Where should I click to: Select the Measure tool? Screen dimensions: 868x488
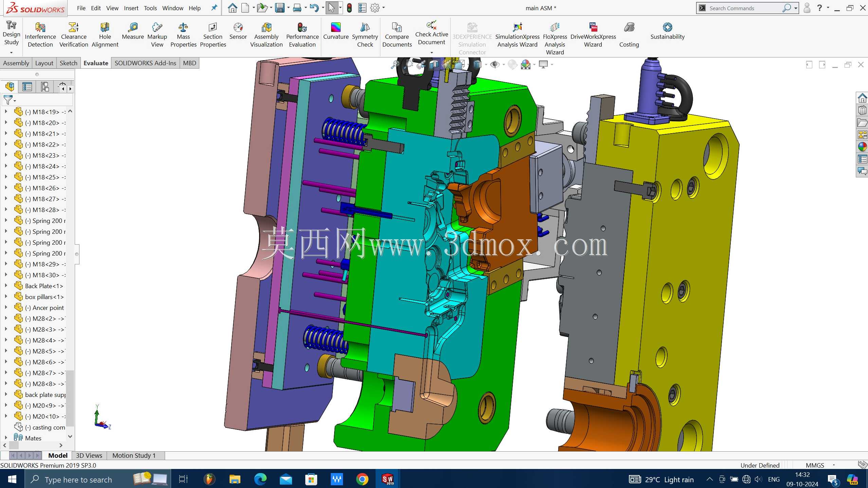pos(133,32)
